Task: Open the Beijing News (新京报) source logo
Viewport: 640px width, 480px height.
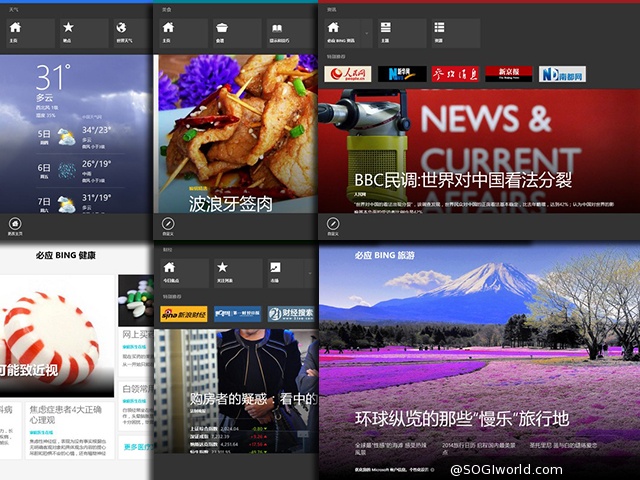Action: 509,74
